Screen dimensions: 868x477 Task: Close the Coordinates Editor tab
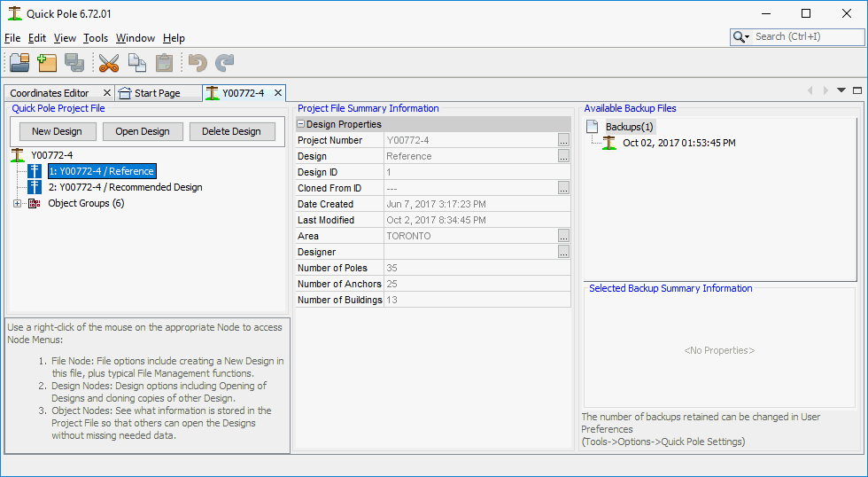107,93
